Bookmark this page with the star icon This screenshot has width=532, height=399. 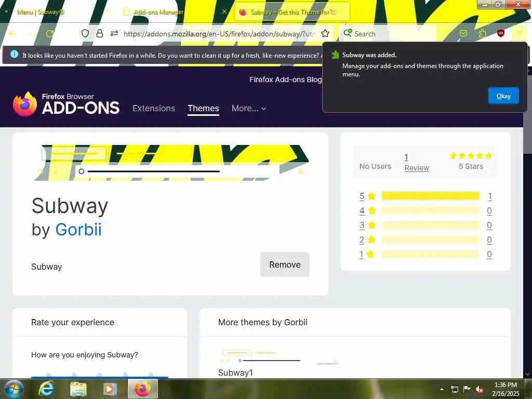click(325, 33)
